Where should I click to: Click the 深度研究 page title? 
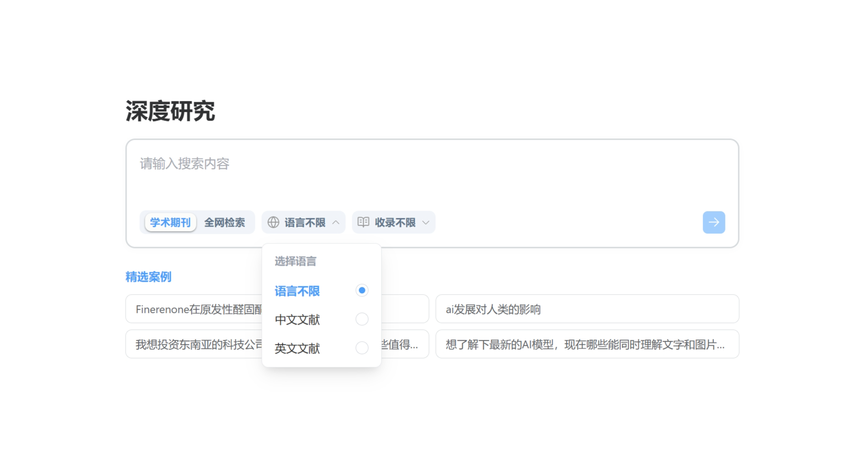170,111
